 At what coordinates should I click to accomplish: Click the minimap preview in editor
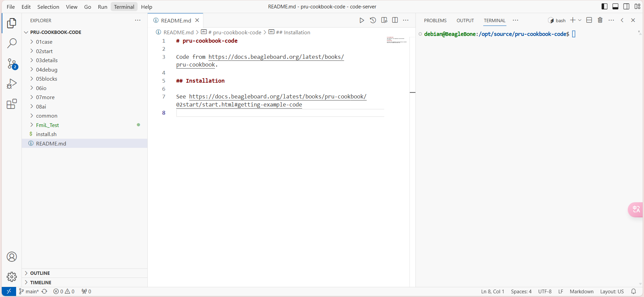pos(397,40)
